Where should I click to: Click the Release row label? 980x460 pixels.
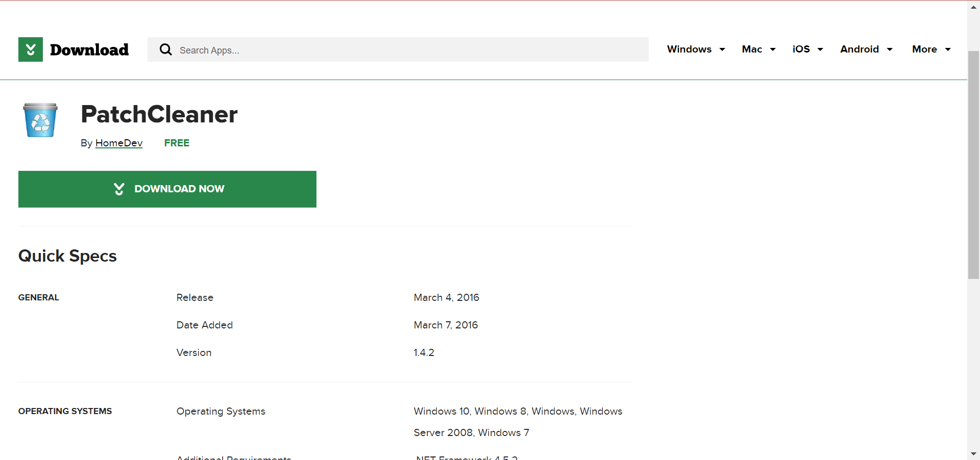coord(195,297)
